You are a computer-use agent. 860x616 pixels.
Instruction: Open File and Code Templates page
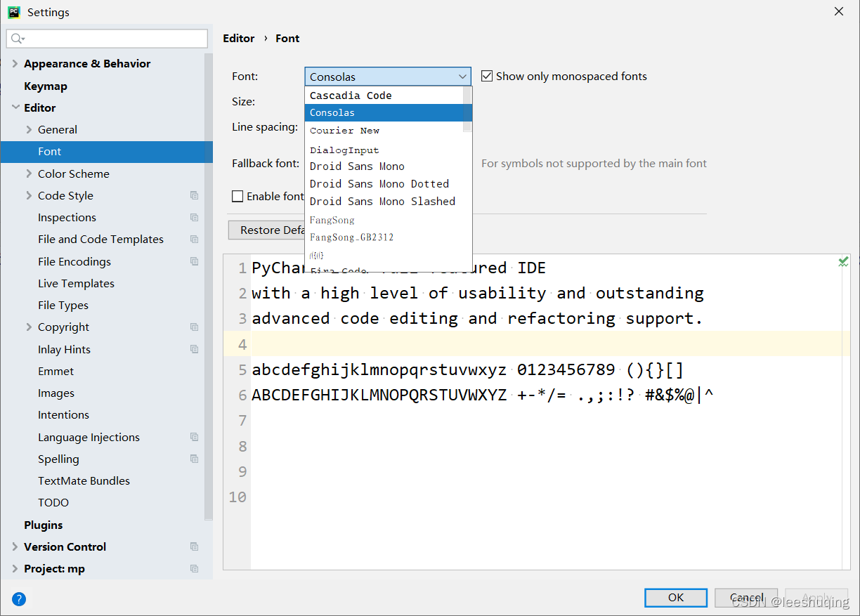click(100, 239)
